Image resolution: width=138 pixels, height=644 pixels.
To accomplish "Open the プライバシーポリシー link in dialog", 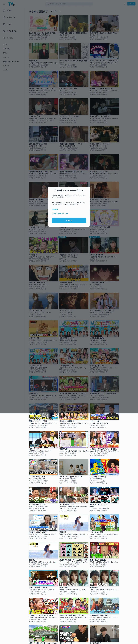I will [60, 213].
